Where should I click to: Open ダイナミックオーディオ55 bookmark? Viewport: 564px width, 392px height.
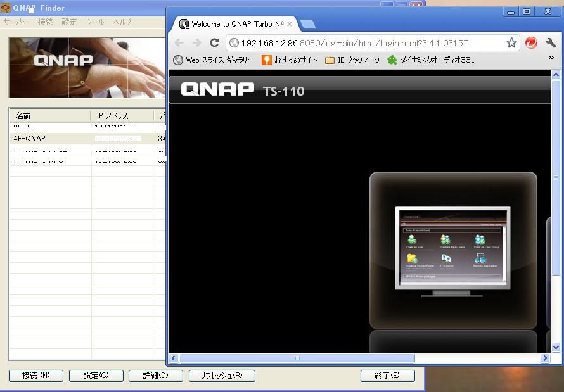[x=430, y=60]
